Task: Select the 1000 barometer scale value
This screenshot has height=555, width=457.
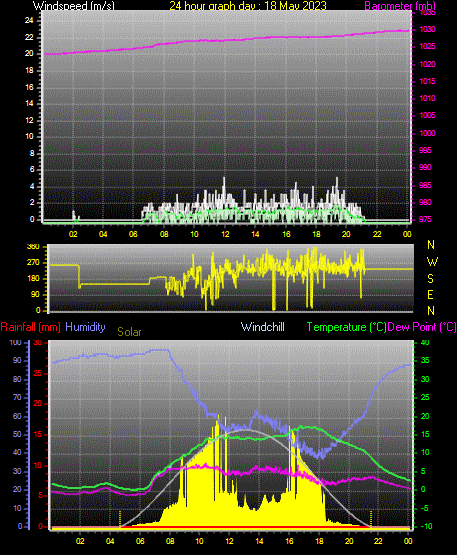Action: point(427,133)
